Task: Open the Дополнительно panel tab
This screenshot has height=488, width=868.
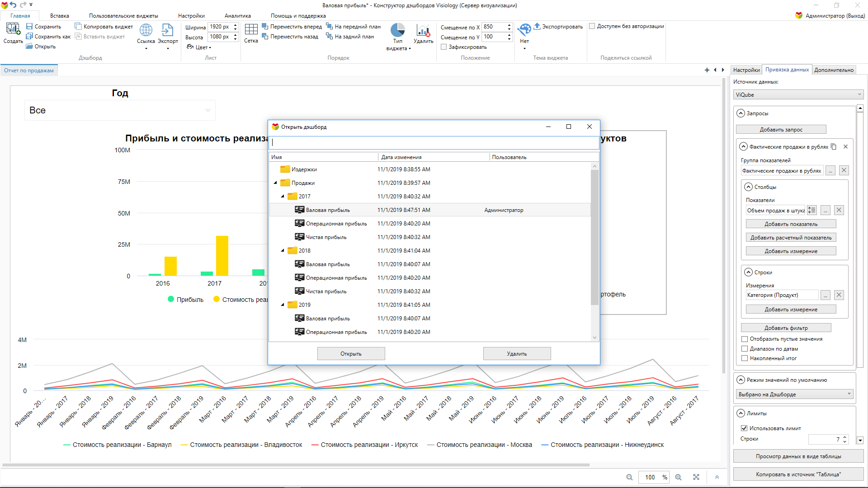Action: 834,70
